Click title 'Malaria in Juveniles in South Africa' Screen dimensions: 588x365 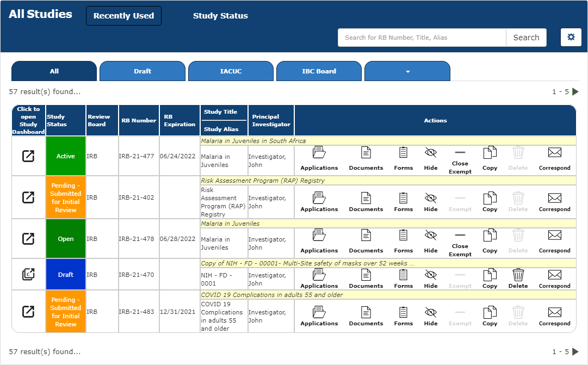click(x=253, y=141)
